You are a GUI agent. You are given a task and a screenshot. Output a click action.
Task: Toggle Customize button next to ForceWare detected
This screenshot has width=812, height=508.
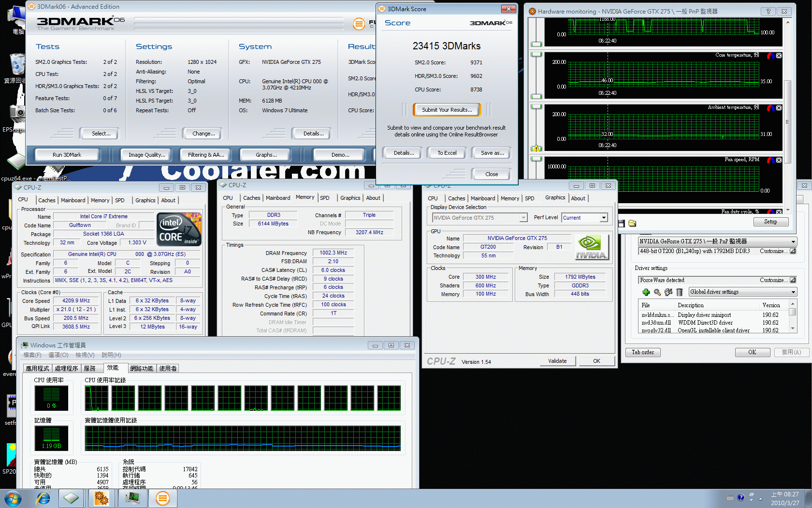tap(793, 280)
